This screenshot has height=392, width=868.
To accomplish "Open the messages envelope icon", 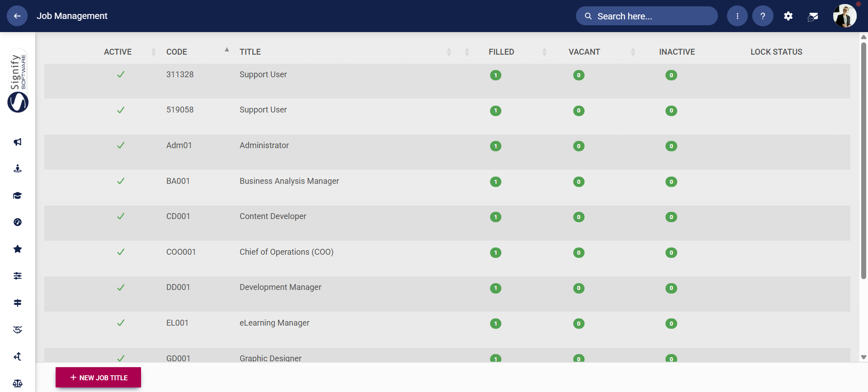I will pos(813,17).
